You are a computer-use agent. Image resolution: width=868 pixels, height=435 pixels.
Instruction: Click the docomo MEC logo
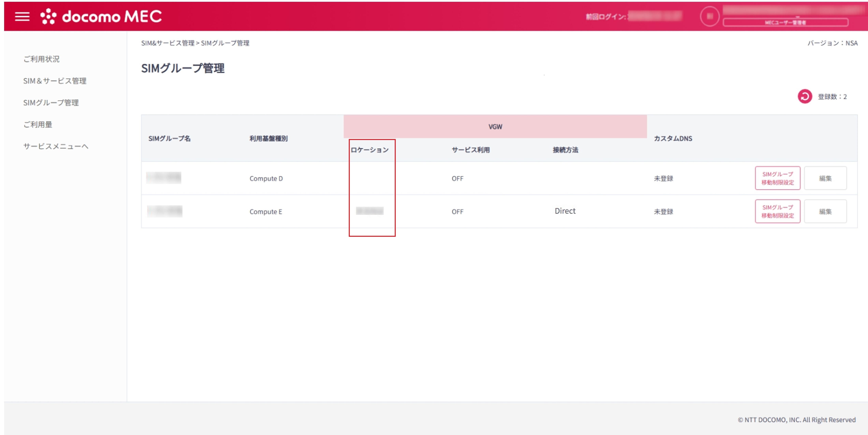click(101, 17)
